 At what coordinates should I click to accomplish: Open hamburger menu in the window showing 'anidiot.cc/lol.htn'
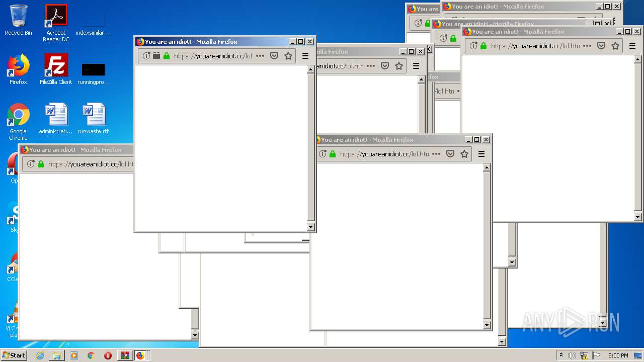[416, 66]
